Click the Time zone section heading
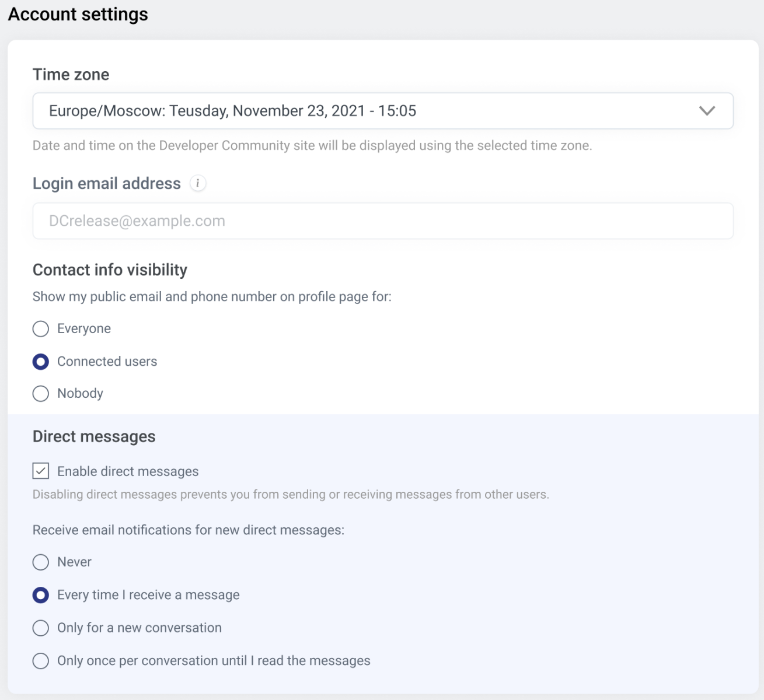Image resolution: width=764 pixels, height=700 pixels. 71,75
